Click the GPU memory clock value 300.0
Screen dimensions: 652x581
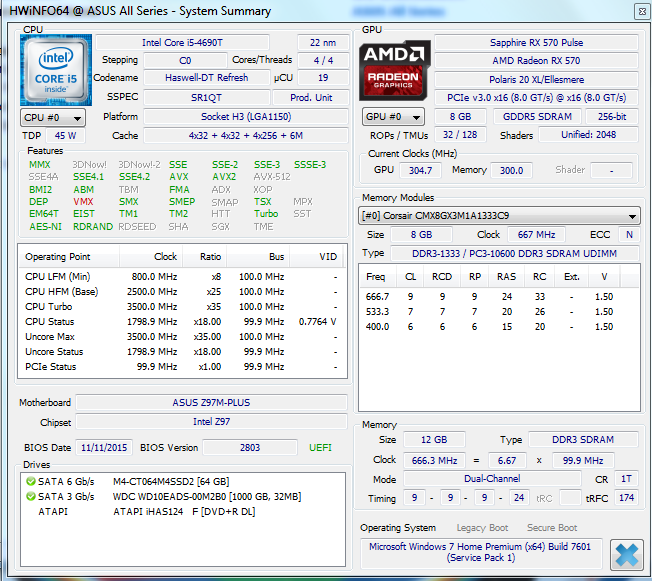tap(511, 171)
